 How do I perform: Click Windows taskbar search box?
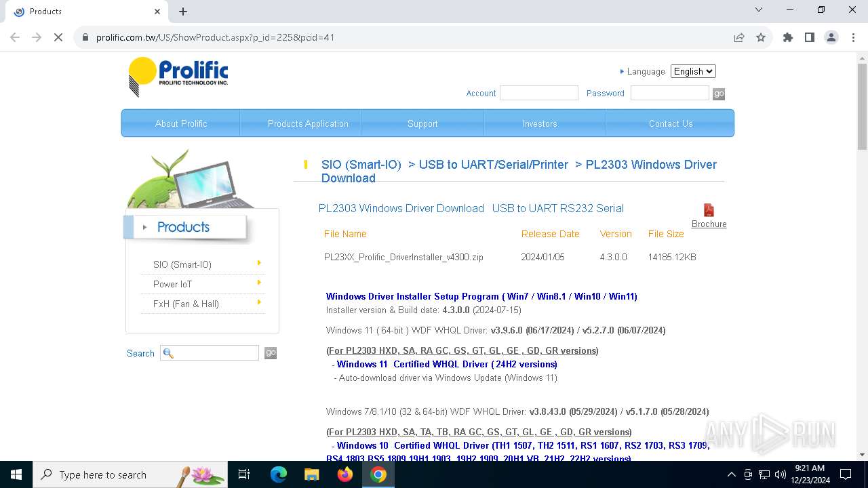pyautogui.click(x=130, y=474)
